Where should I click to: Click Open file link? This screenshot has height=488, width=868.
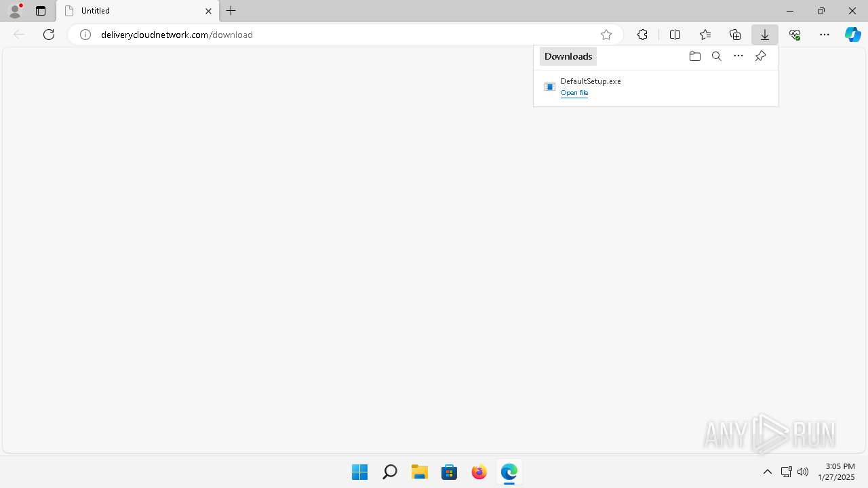click(x=574, y=93)
